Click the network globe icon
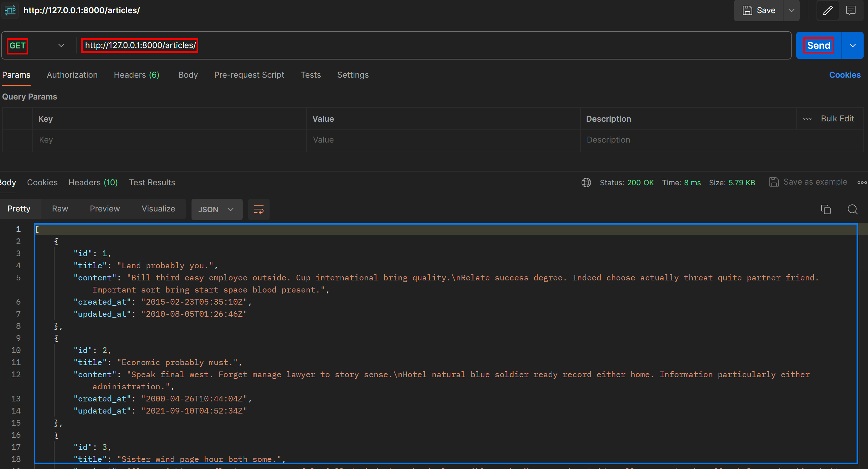The width and height of the screenshot is (868, 469). [x=586, y=183]
